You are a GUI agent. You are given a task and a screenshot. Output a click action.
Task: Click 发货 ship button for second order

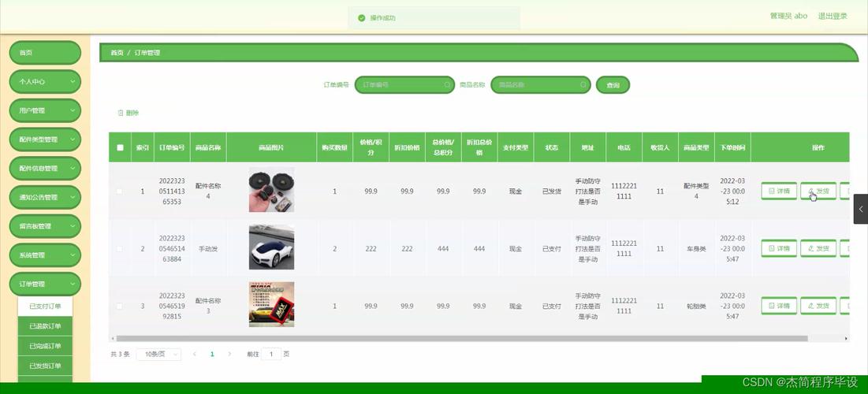[818, 248]
